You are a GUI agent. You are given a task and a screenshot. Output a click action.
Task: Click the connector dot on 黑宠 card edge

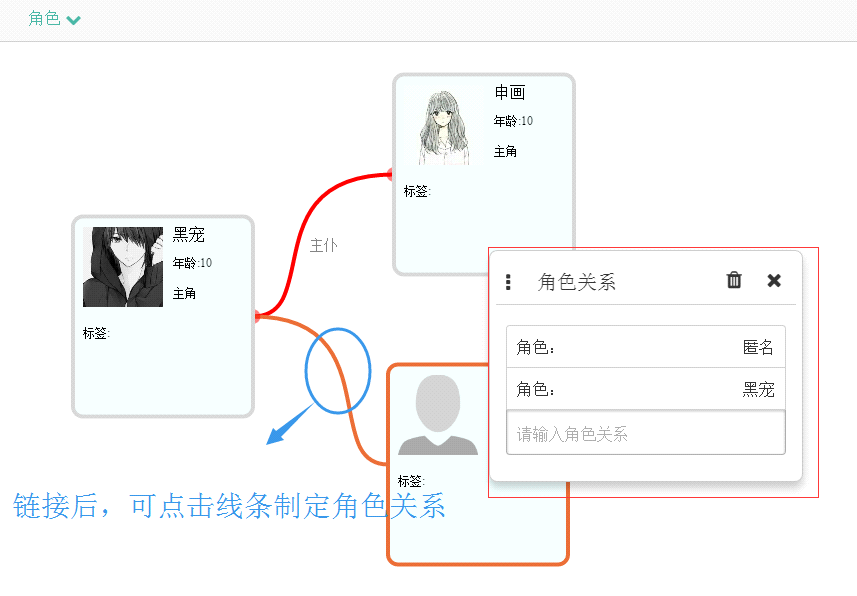pyautogui.click(x=257, y=316)
